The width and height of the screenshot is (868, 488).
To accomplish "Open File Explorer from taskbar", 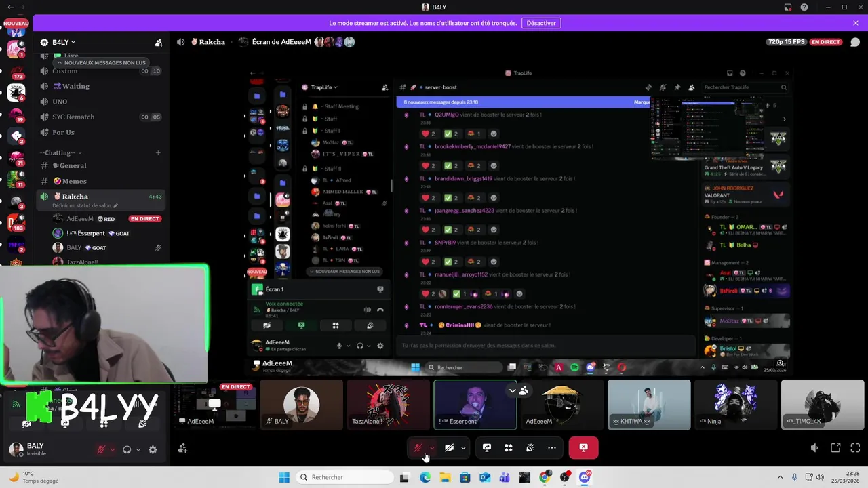I will (x=445, y=477).
